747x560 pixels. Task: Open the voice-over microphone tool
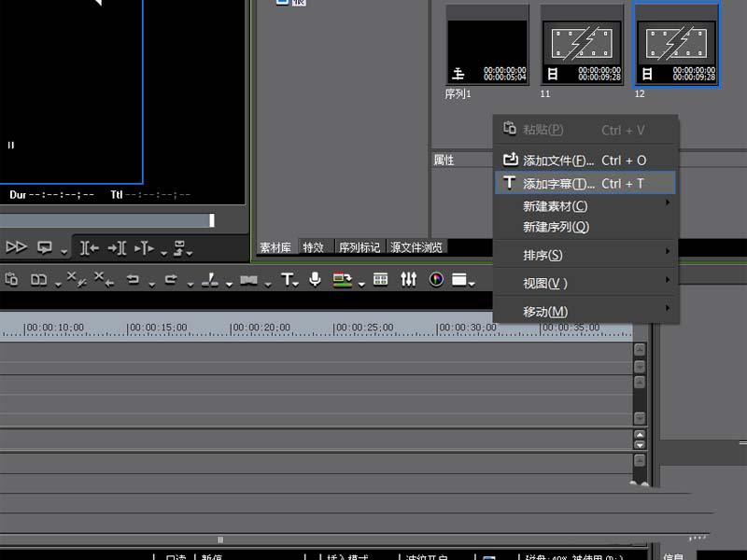point(315,279)
